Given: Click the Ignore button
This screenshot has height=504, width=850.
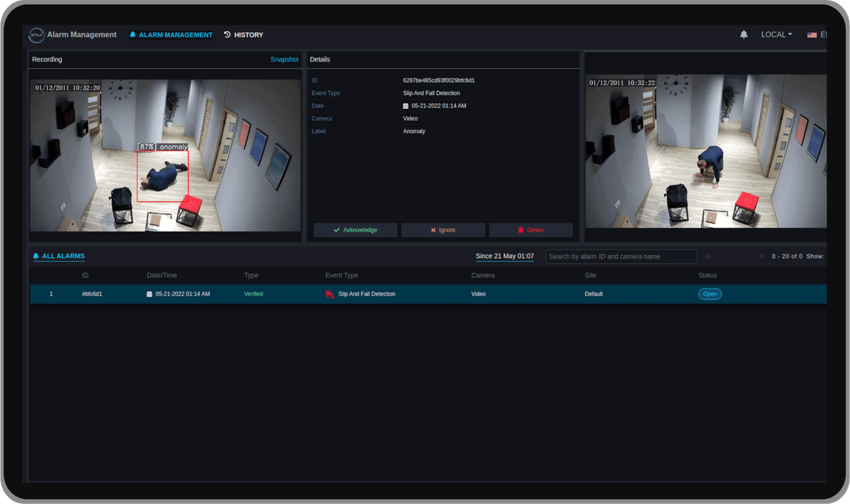Looking at the screenshot, I should pos(443,230).
